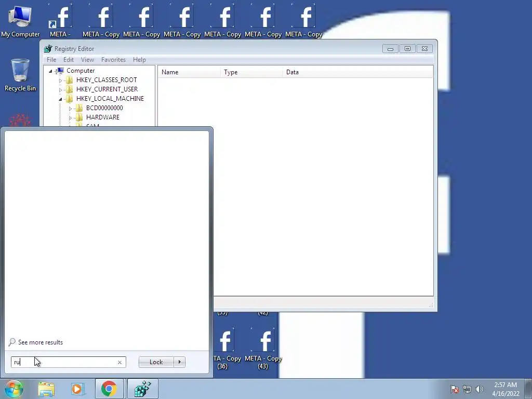Click the Data column header
532x399 pixels.
coord(358,72)
